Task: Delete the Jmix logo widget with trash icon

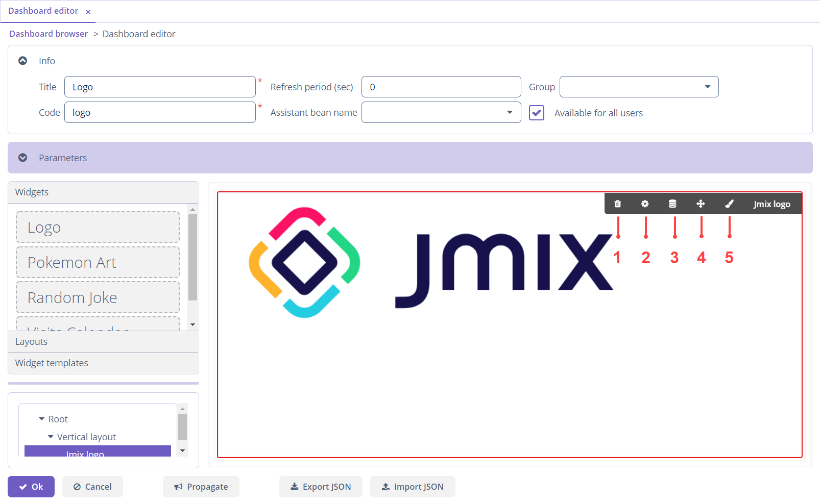Action: pos(617,204)
